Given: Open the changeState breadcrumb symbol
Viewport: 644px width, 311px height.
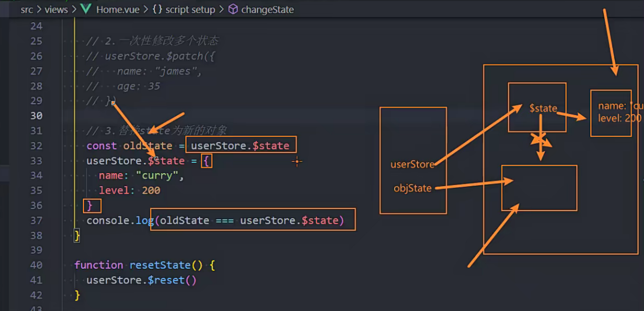Looking at the screenshot, I should tap(267, 10).
